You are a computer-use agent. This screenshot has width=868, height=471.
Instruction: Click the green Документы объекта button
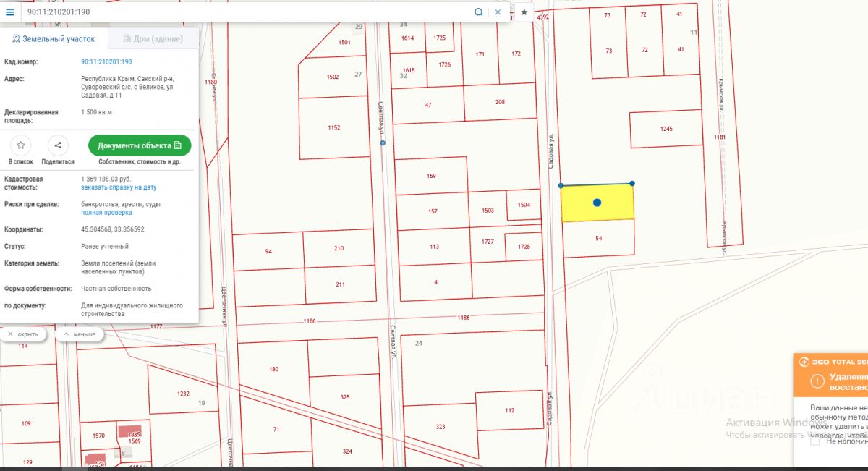point(140,145)
